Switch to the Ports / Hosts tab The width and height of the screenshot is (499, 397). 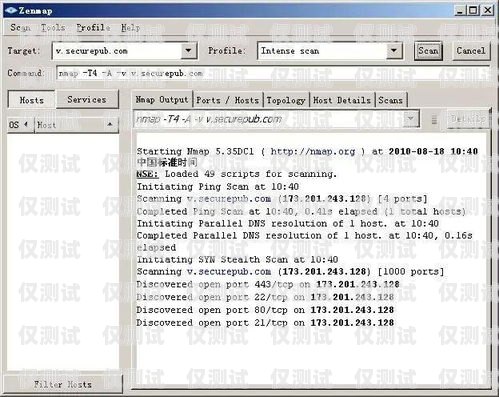pos(228,100)
